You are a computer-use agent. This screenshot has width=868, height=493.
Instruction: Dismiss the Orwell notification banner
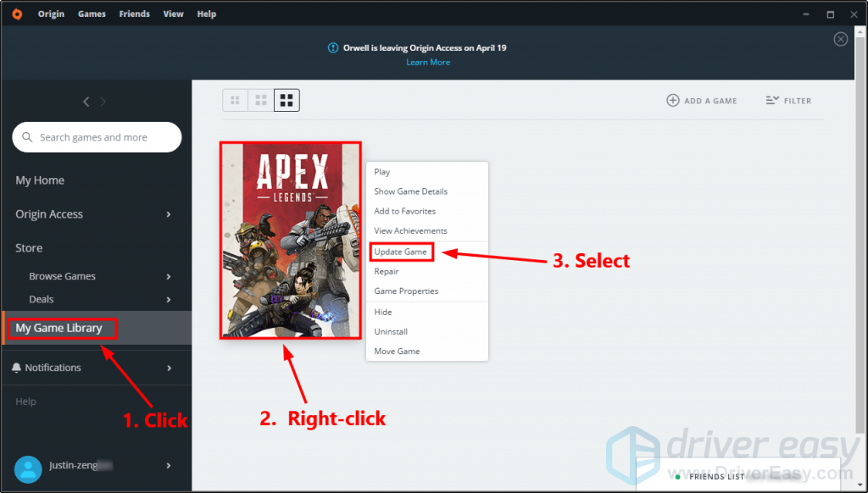[x=840, y=39]
